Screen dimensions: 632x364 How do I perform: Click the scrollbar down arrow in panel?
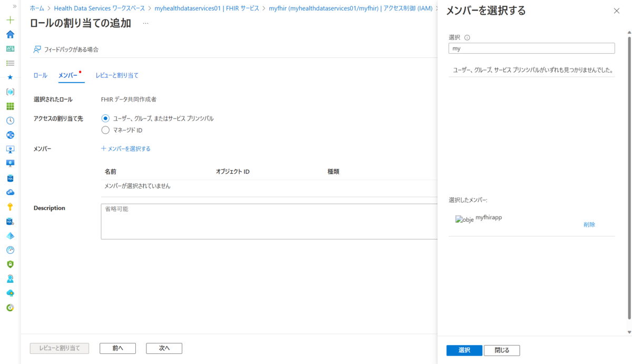629,332
